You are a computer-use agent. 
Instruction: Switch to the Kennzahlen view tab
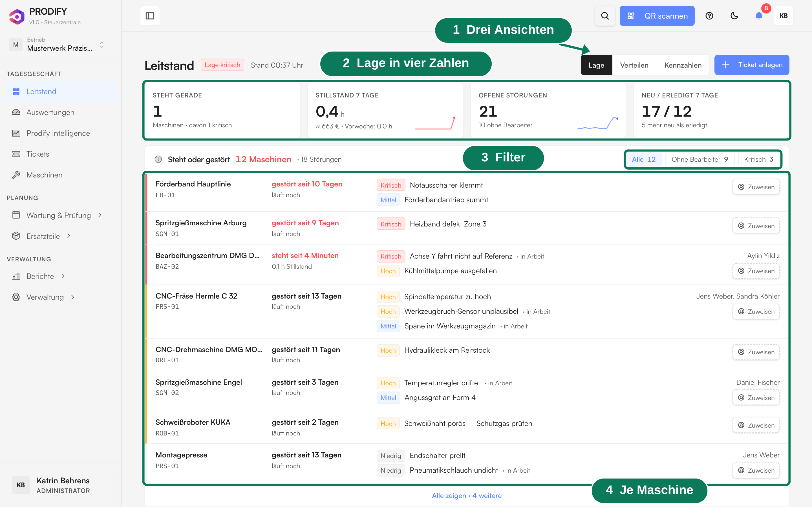point(683,65)
